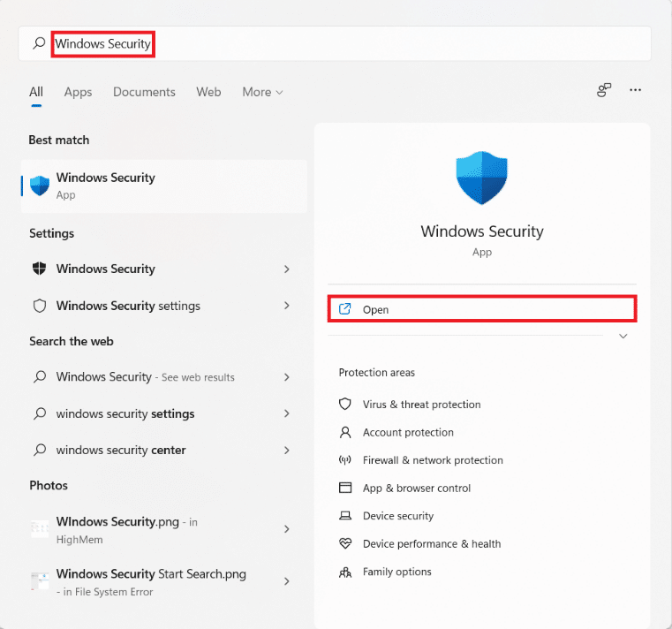Switch to the Documents filter tab
This screenshot has height=629, width=672.
(144, 92)
